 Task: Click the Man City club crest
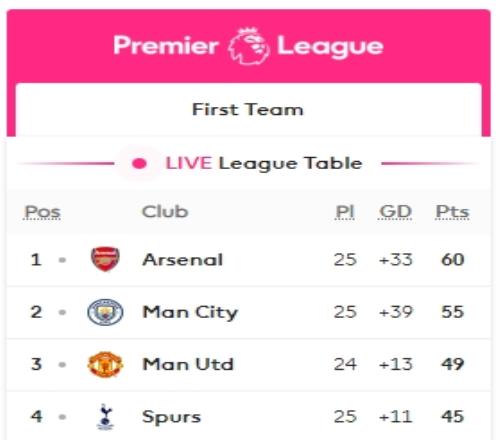(x=105, y=312)
